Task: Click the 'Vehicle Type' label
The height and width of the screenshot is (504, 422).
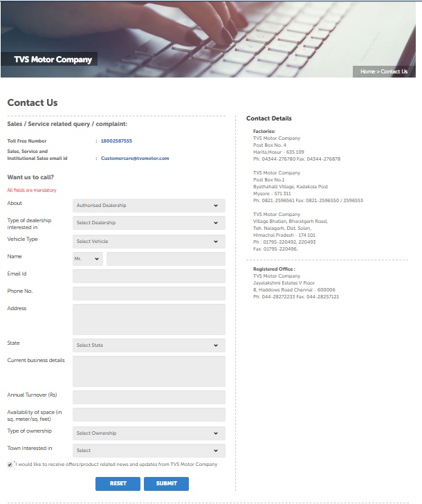Action: pyautogui.click(x=22, y=239)
